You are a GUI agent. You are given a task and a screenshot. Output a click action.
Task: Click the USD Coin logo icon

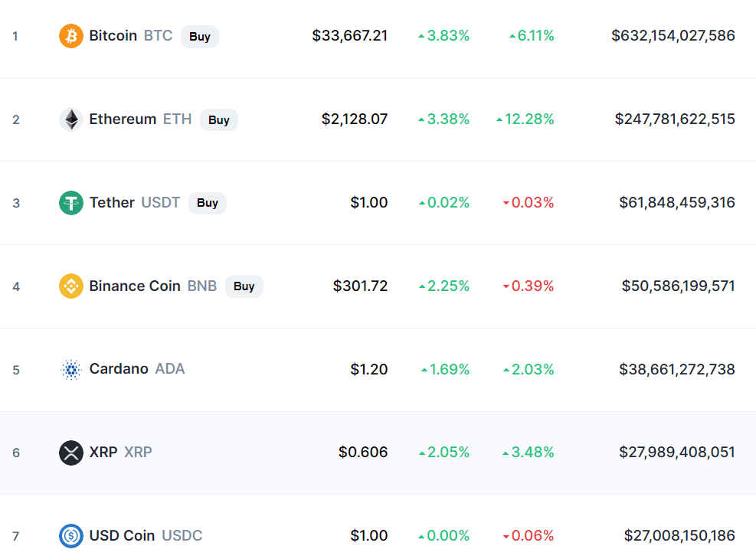pos(71,536)
